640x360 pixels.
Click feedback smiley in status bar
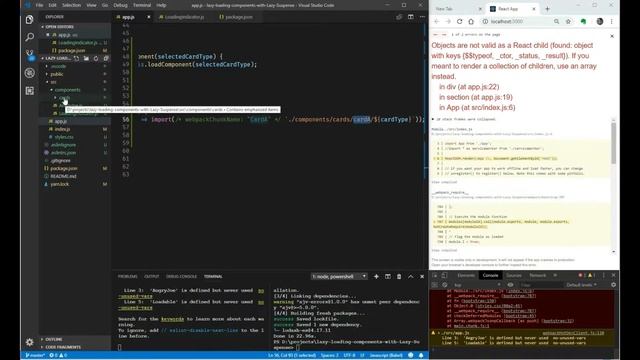pyautogui.click(x=411, y=355)
